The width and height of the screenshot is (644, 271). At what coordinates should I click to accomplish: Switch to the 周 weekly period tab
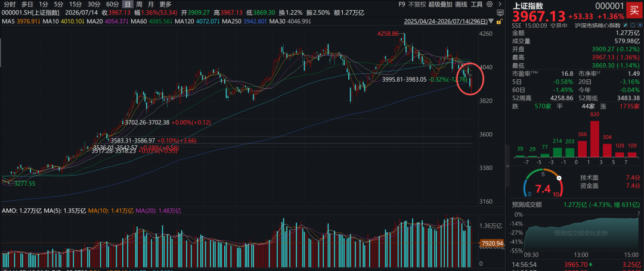pos(140,5)
